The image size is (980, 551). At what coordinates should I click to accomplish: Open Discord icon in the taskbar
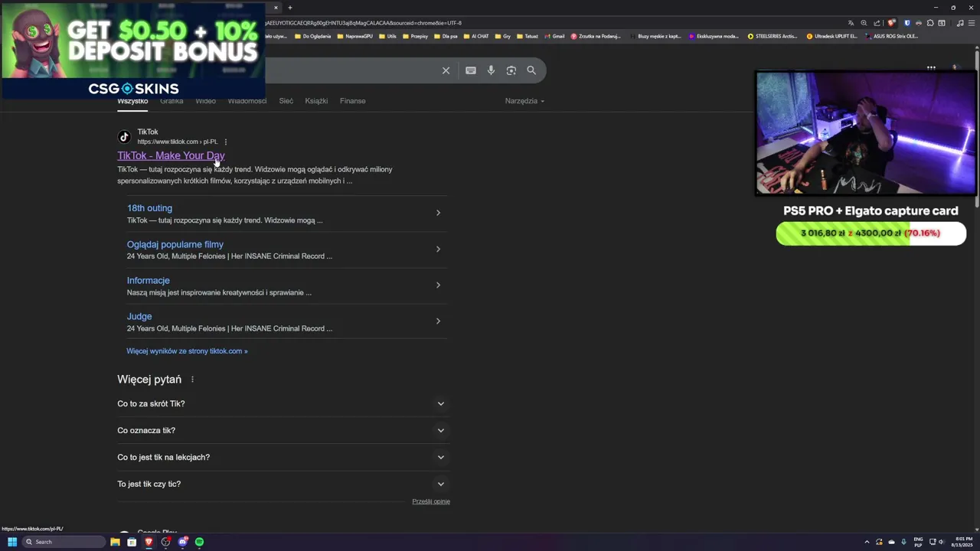(182, 542)
